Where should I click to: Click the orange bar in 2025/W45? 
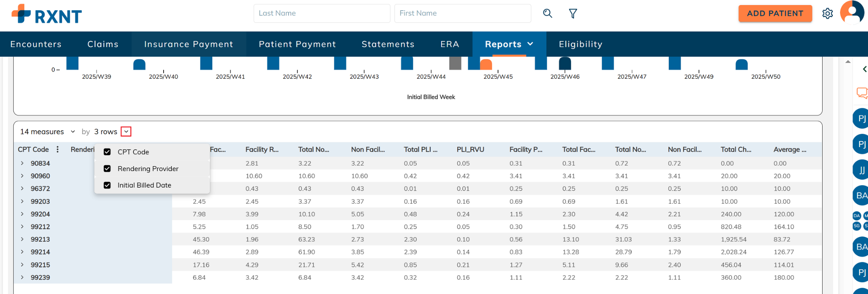tap(486, 65)
